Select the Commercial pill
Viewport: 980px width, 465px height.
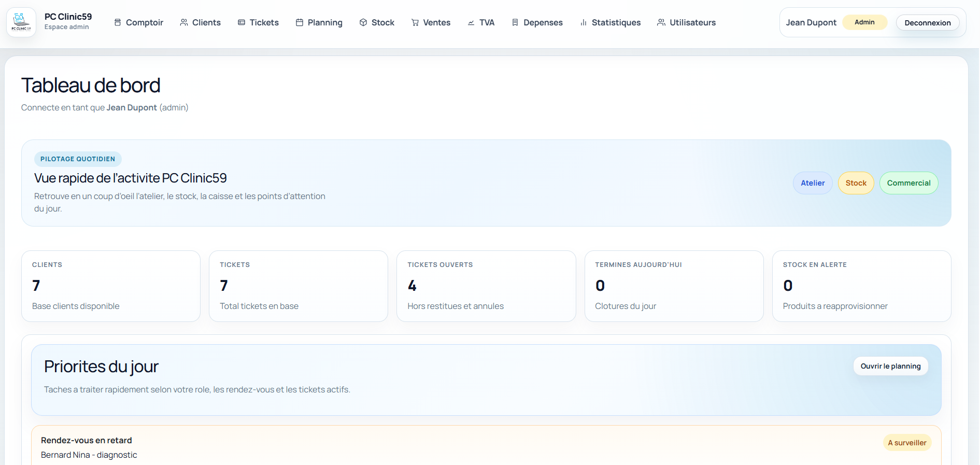pyautogui.click(x=908, y=183)
